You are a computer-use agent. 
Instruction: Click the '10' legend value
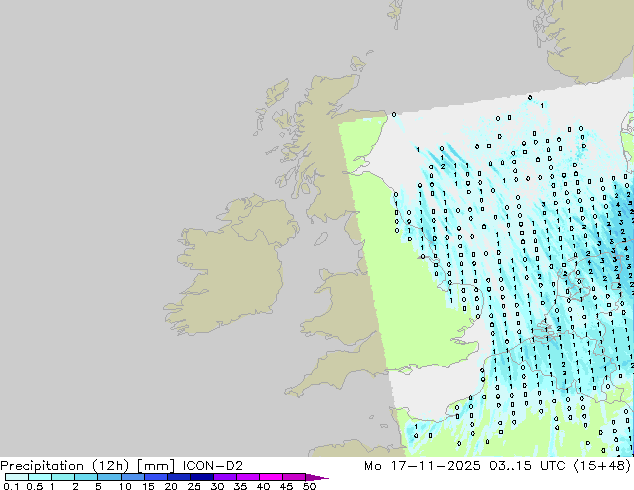click(125, 486)
